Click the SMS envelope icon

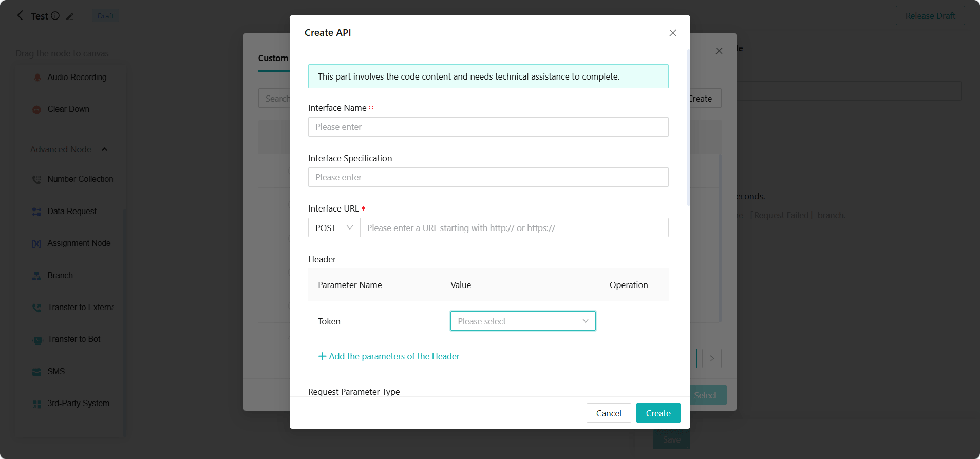point(37,372)
